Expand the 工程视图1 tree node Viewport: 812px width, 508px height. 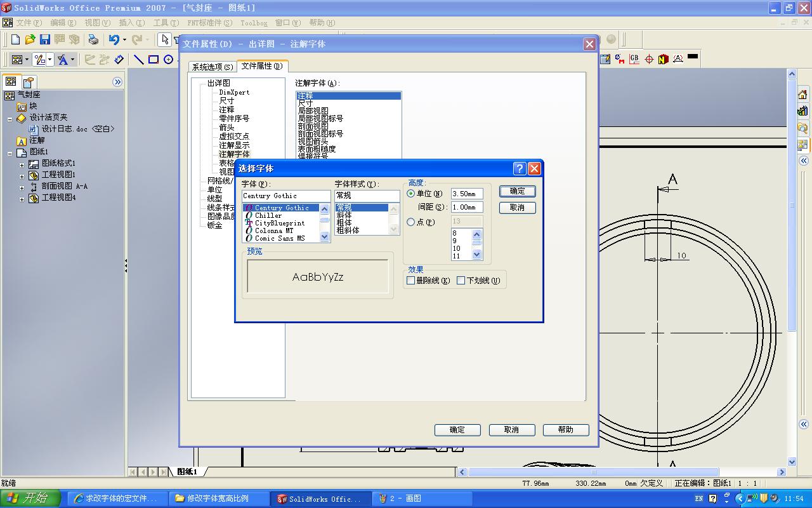[x=22, y=175]
